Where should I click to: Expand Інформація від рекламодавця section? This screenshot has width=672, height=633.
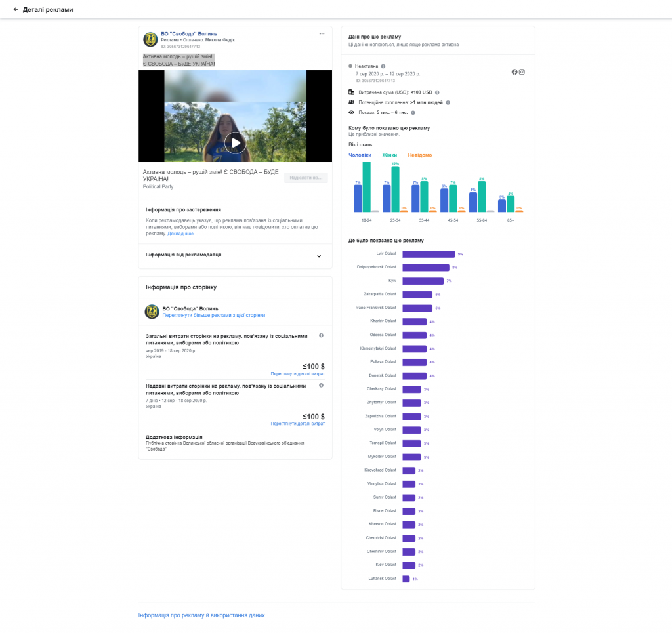coord(319,256)
